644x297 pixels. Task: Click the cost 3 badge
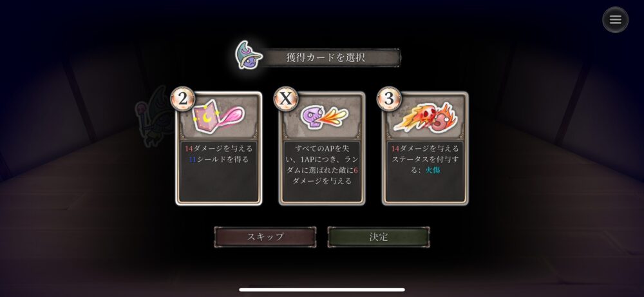pos(388,99)
